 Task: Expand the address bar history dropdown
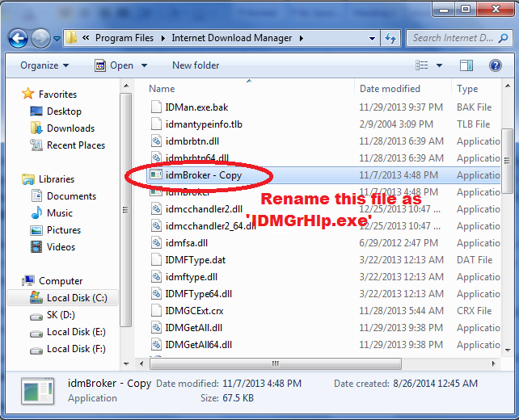pyautogui.click(x=372, y=38)
